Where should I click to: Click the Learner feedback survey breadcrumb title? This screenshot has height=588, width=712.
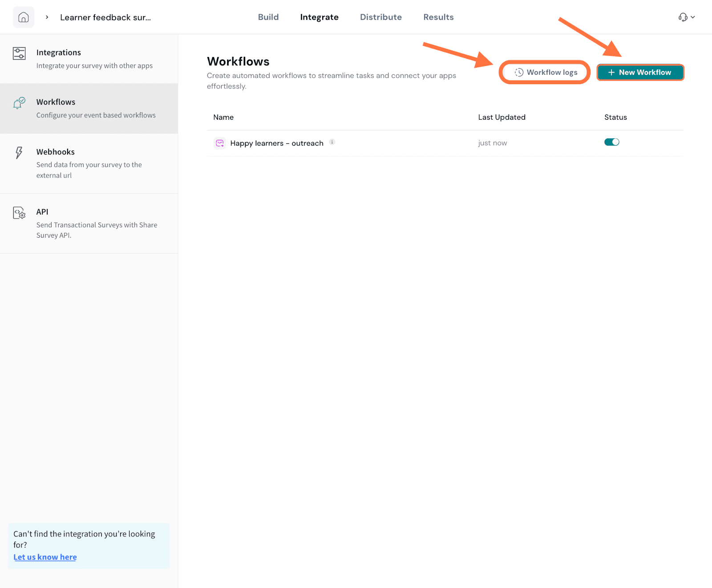[105, 17]
